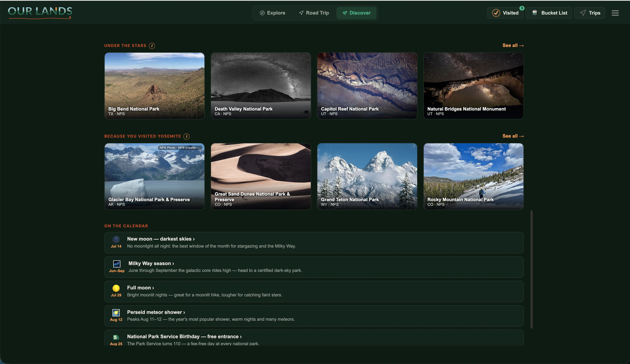Open Capitol Reef National Park card

click(367, 86)
